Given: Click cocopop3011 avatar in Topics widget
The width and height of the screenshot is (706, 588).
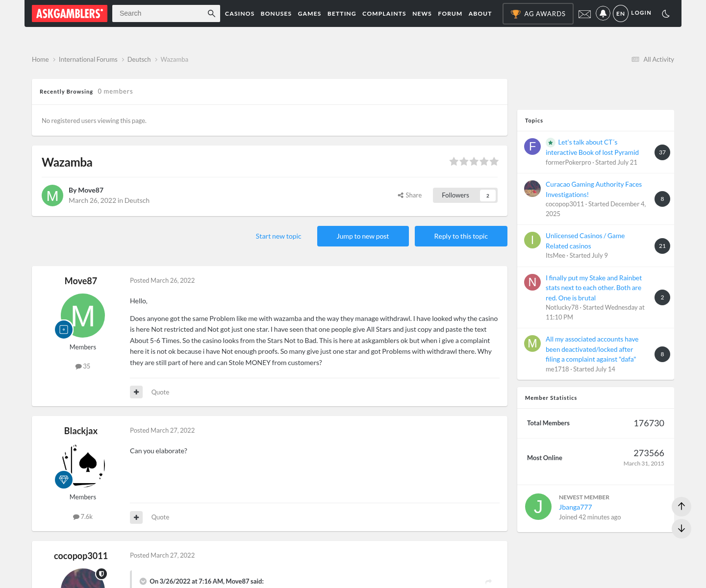Looking at the screenshot, I should (532, 189).
